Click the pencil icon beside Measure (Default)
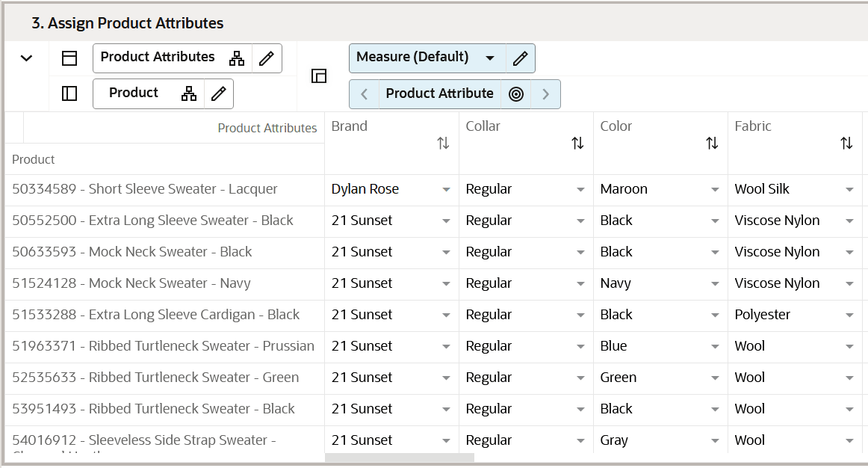 pos(521,58)
